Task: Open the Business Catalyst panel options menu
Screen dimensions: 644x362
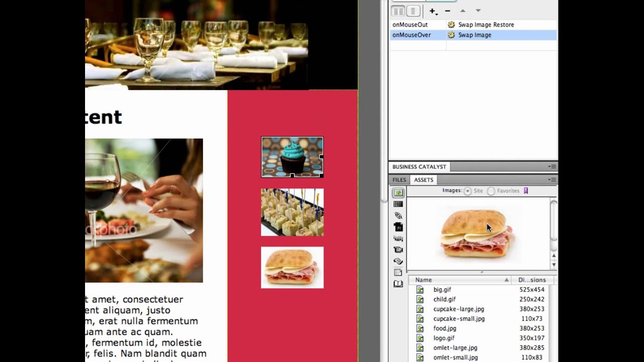Action: click(x=552, y=166)
